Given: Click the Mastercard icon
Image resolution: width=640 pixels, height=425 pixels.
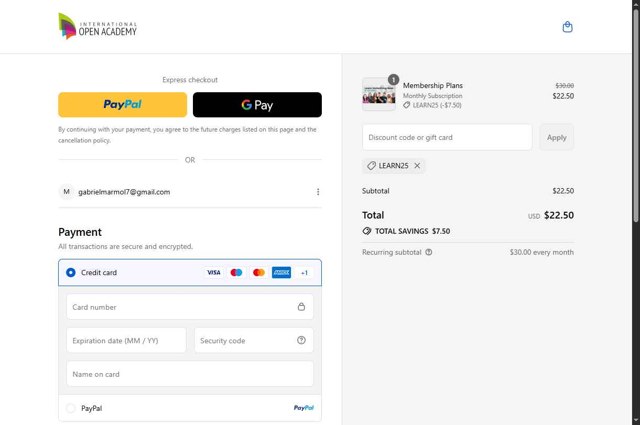Looking at the screenshot, I should pos(259,272).
